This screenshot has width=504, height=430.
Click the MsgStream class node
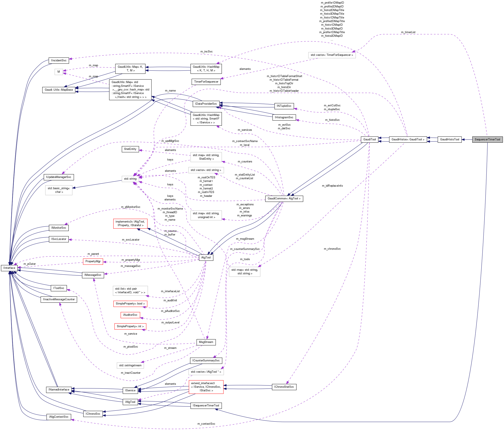click(206, 342)
